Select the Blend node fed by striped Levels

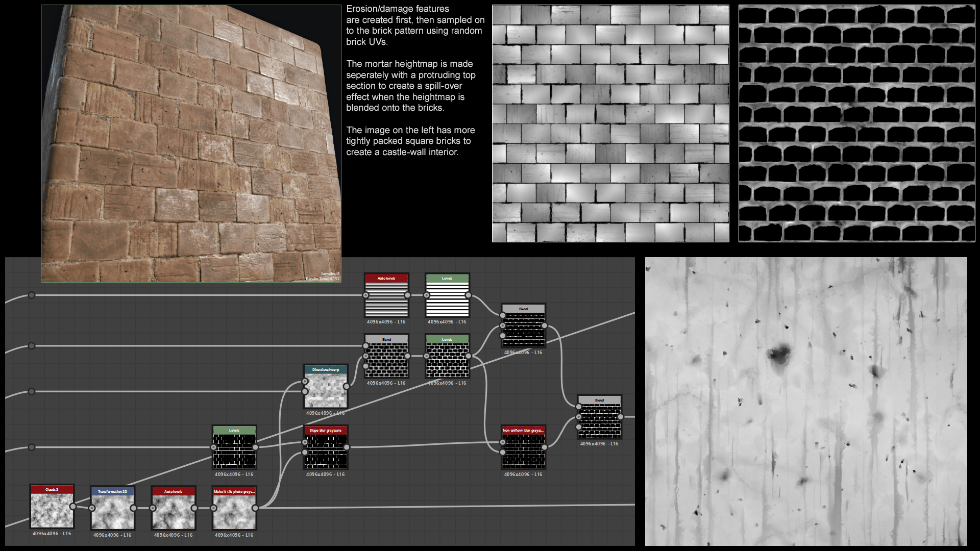(x=524, y=325)
